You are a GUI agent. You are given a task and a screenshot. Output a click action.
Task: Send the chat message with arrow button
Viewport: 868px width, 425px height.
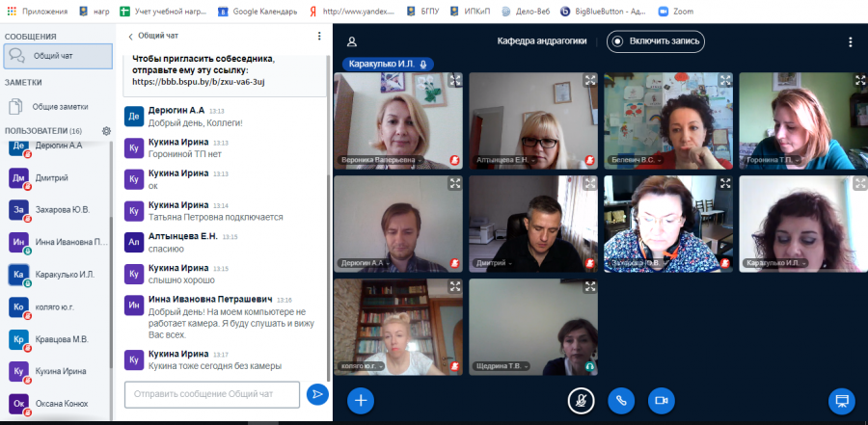317,394
